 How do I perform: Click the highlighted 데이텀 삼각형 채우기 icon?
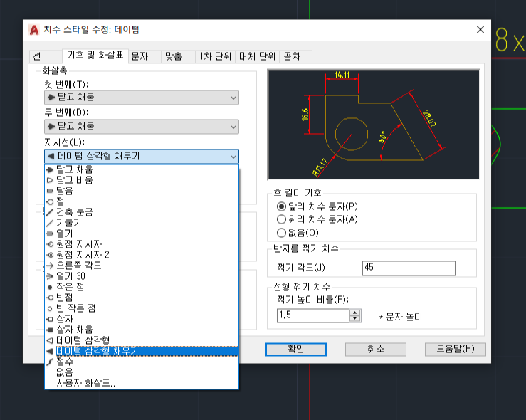(x=50, y=351)
